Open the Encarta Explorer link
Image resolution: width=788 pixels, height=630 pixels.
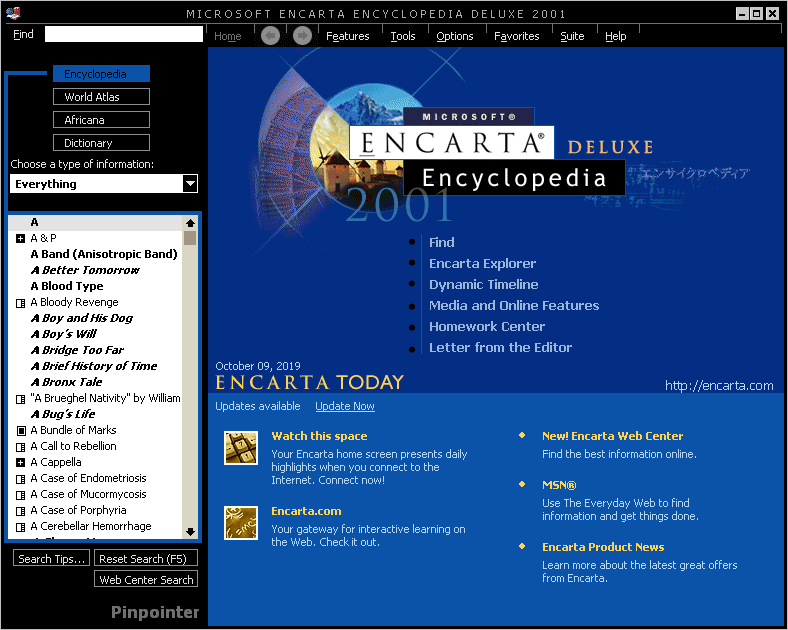[482, 263]
